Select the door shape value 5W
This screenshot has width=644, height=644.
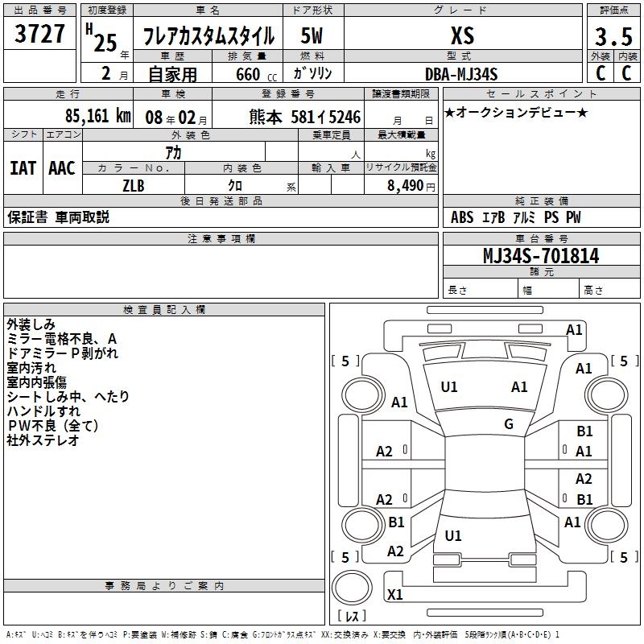point(312,35)
